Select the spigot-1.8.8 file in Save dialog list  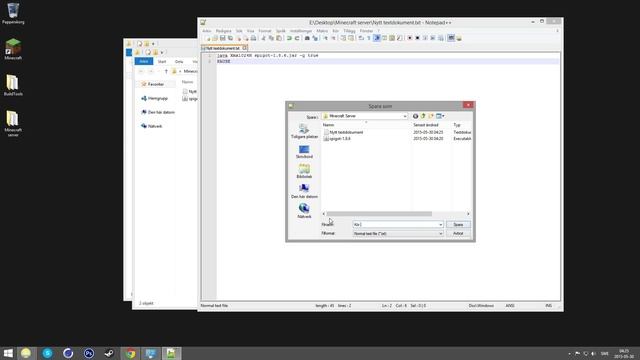[337, 139]
